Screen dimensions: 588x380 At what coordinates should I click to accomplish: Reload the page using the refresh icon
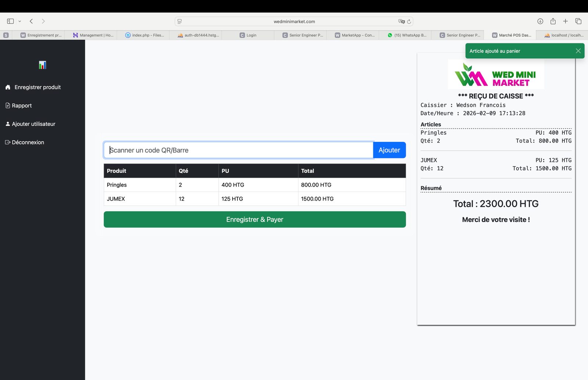(x=409, y=22)
